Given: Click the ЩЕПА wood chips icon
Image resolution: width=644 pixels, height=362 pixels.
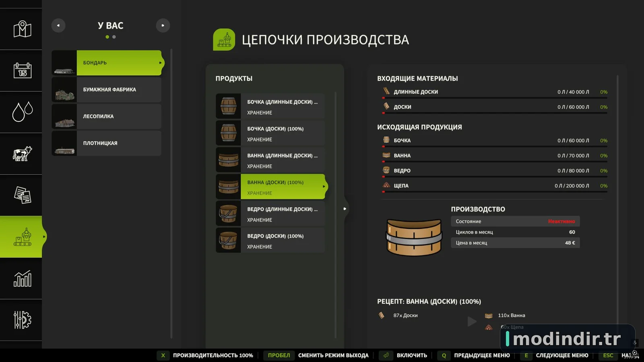Looking at the screenshot, I should pos(386,185).
